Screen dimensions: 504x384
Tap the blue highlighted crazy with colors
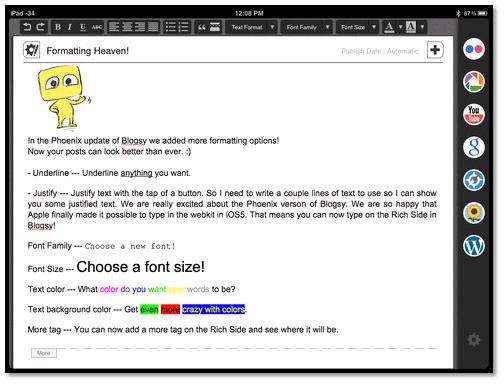(x=214, y=309)
